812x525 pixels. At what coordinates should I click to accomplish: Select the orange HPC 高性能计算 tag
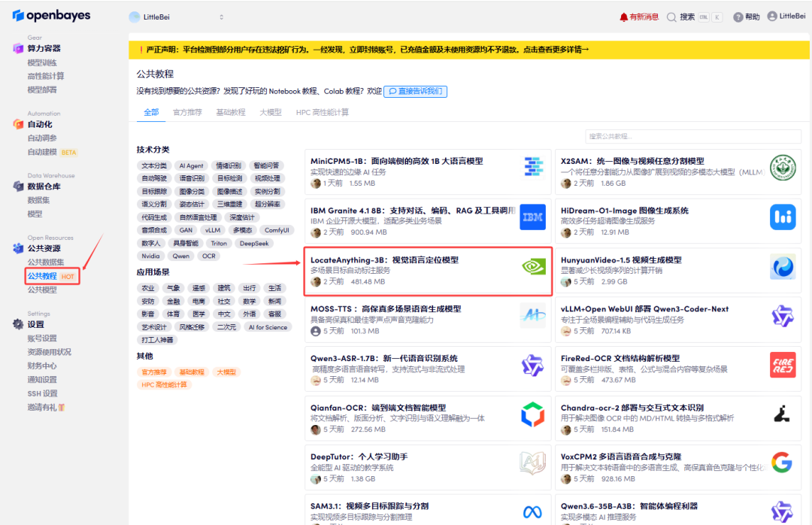point(164,384)
